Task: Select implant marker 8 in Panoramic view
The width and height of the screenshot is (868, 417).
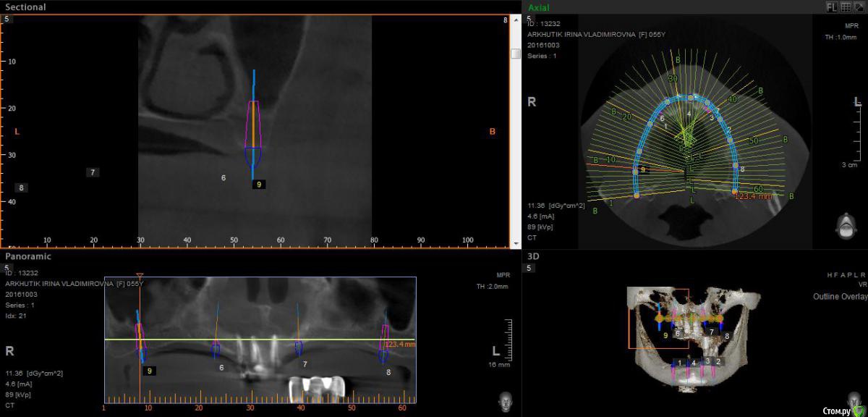Action: (x=388, y=372)
